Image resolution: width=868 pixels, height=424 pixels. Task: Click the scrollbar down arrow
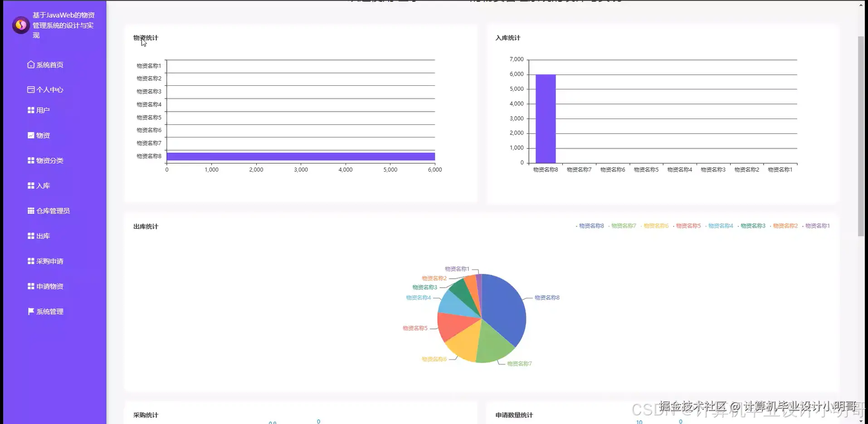click(861, 421)
